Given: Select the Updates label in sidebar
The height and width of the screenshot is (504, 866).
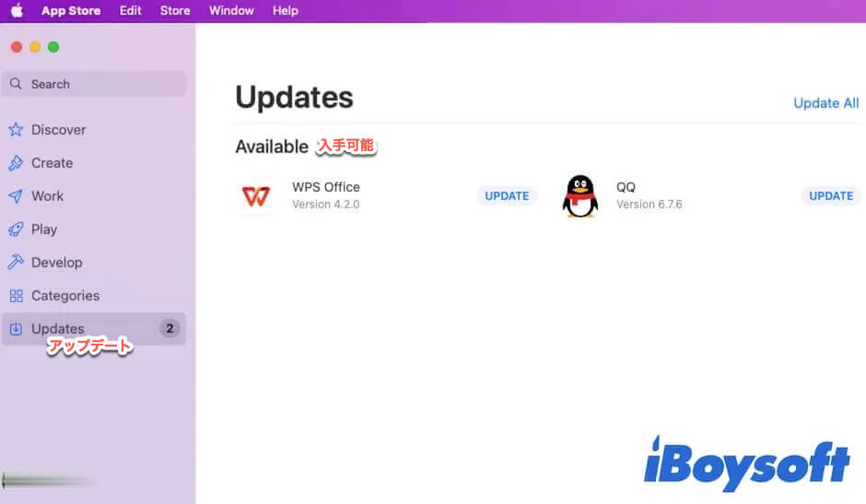Looking at the screenshot, I should click(58, 329).
